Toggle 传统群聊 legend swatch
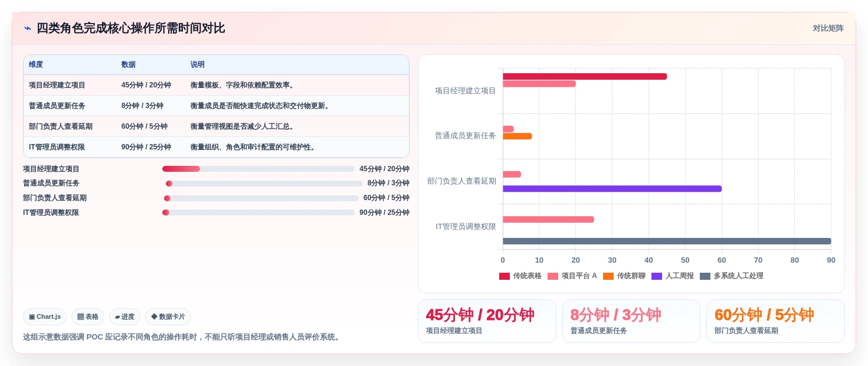Viewport: 868px width, 366px height. pos(608,276)
